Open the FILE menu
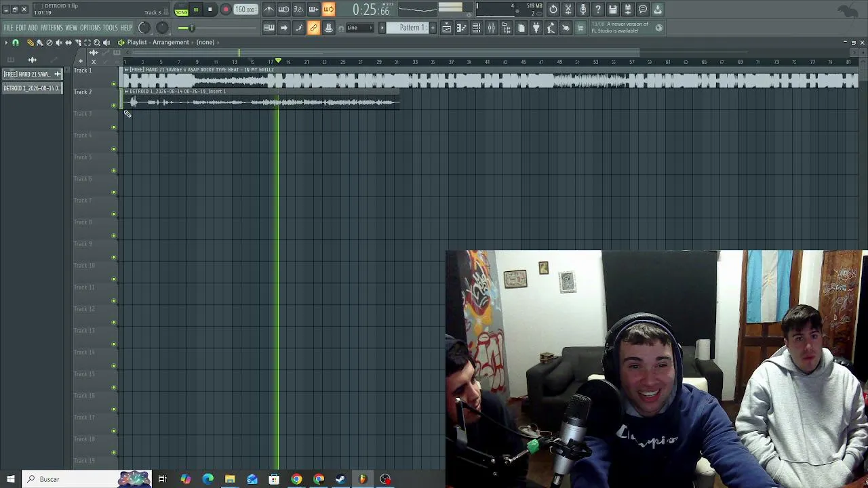 tap(8, 28)
